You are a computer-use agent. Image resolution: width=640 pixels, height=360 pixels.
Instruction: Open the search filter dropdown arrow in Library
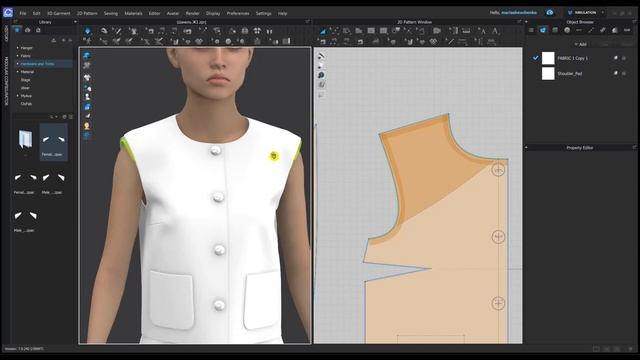(56, 117)
